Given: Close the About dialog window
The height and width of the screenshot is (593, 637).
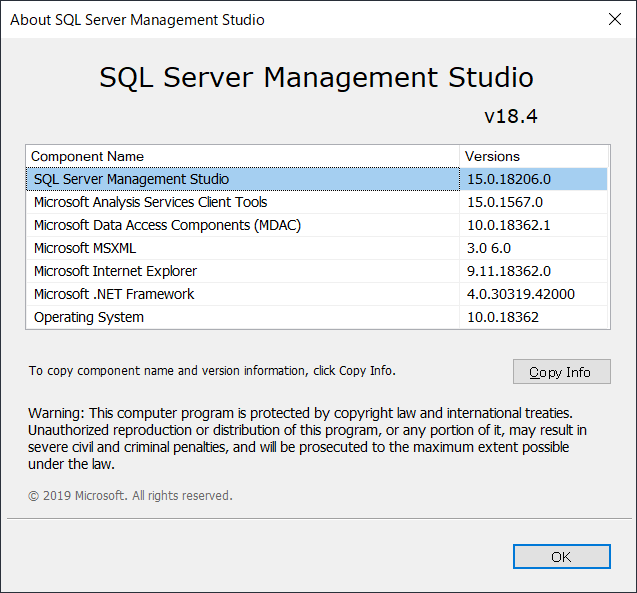Looking at the screenshot, I should 613,20.
